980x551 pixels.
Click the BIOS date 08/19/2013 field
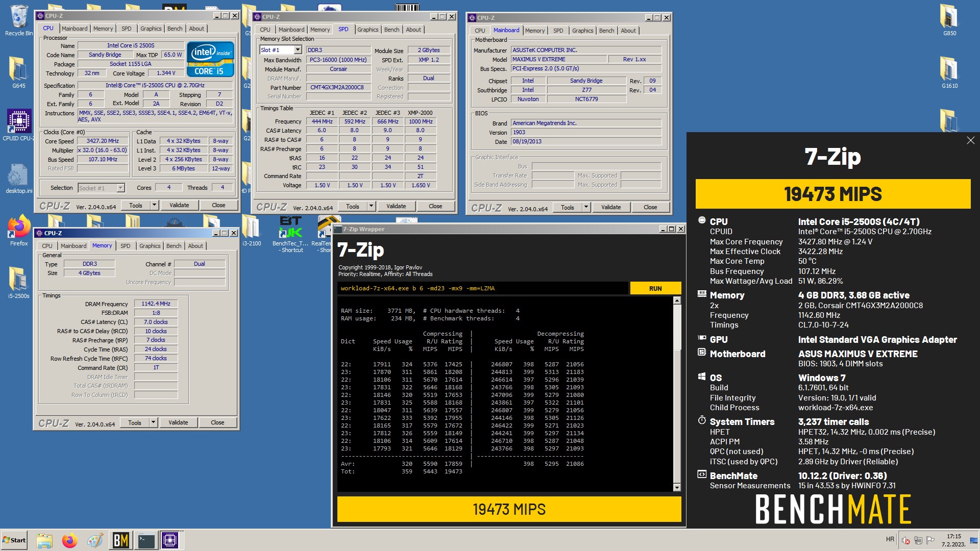point(586,141)
